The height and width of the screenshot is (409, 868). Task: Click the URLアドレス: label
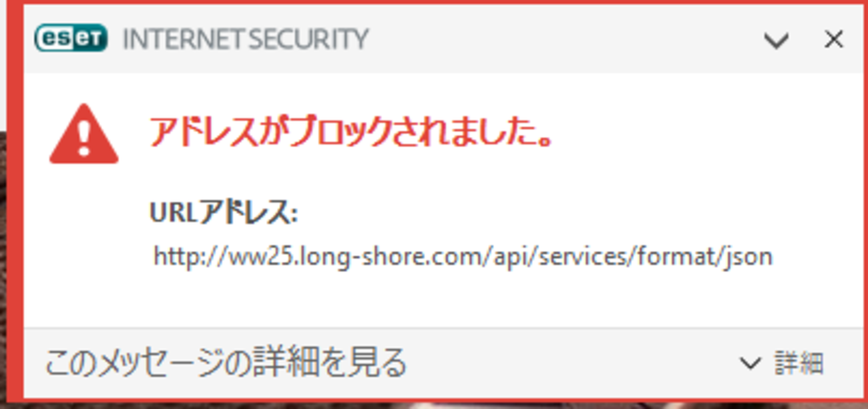(223, 214)
